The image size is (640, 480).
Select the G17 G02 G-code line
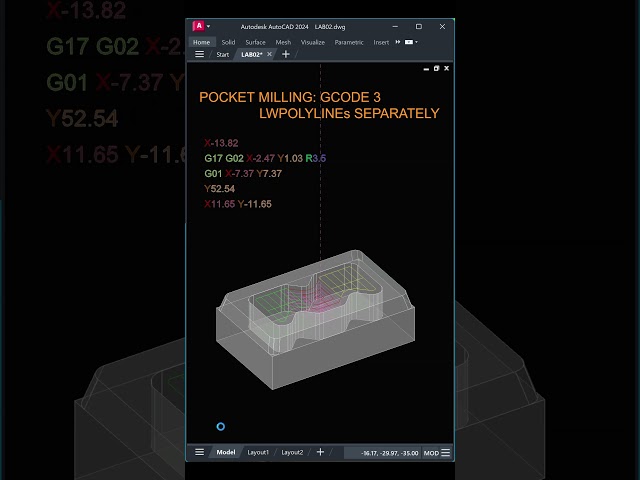pyautogui.click(x=265, y=158)
